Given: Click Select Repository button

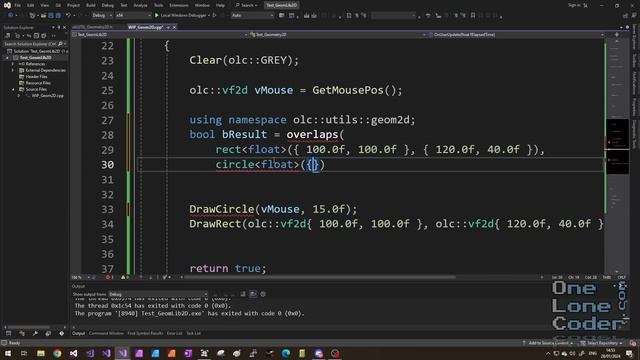Looking at the screenshot, I should (602, 343).
